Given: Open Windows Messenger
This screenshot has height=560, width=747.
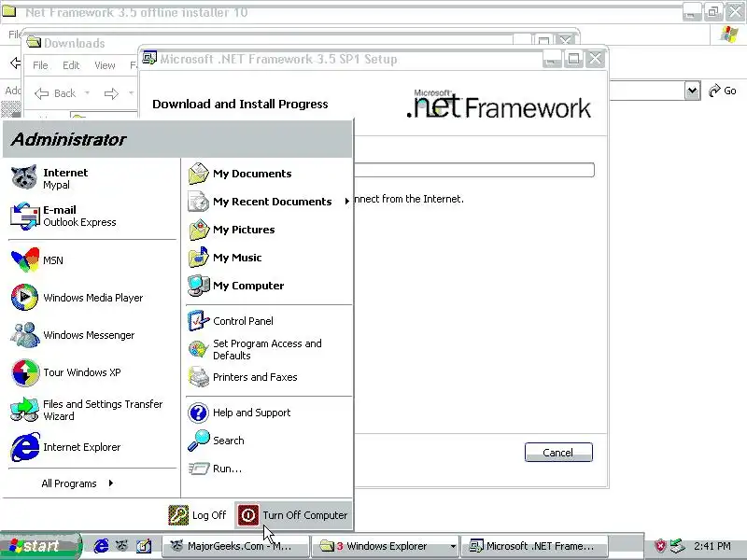Looking at the screenshot, I should pos(92,335).
